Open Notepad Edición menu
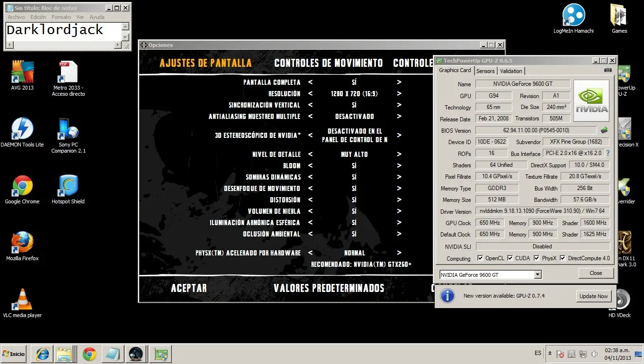The image size is (644, 364). coord(38,17)
